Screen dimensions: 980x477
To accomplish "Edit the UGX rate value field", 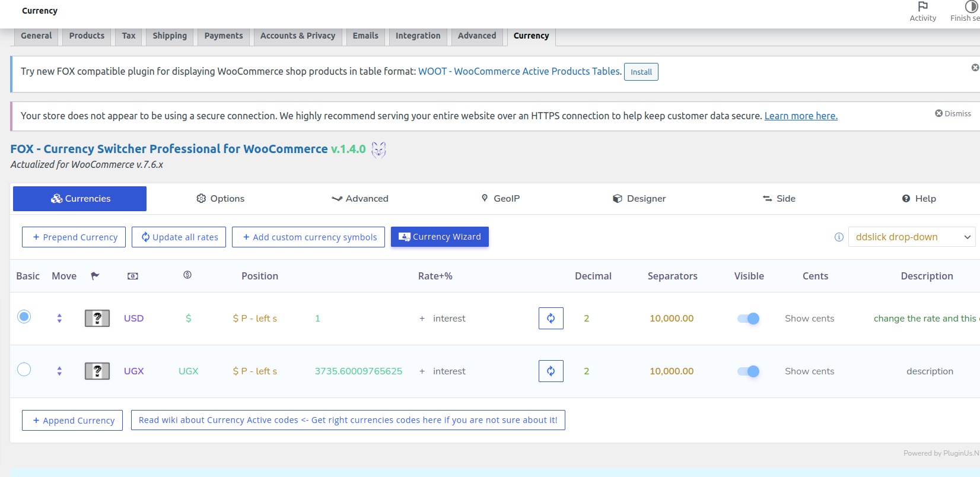I will point(358,371).
